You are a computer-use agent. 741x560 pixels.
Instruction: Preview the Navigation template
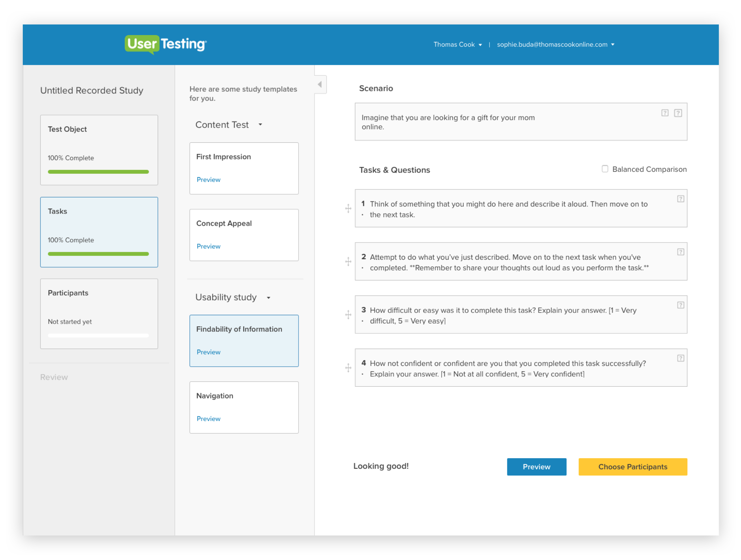208,419
